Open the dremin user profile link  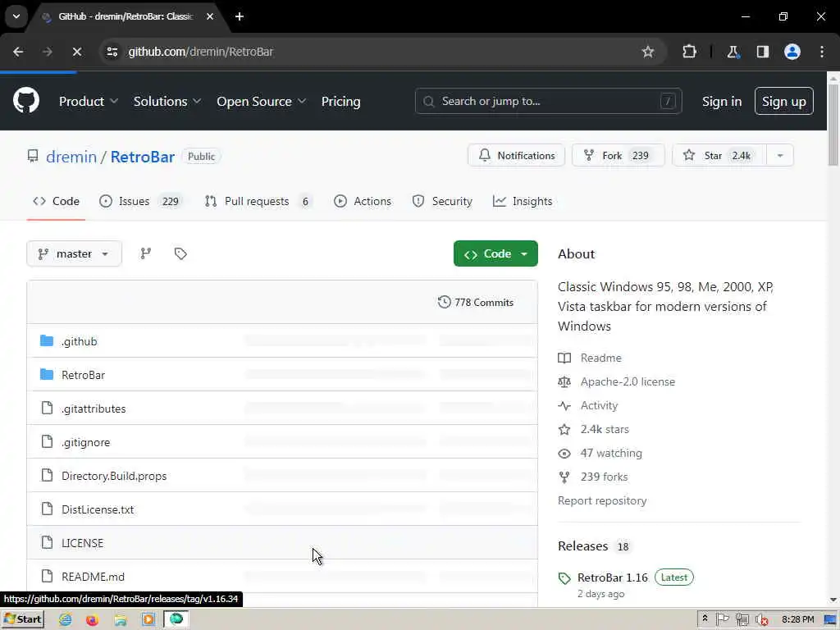pos(71,157)
